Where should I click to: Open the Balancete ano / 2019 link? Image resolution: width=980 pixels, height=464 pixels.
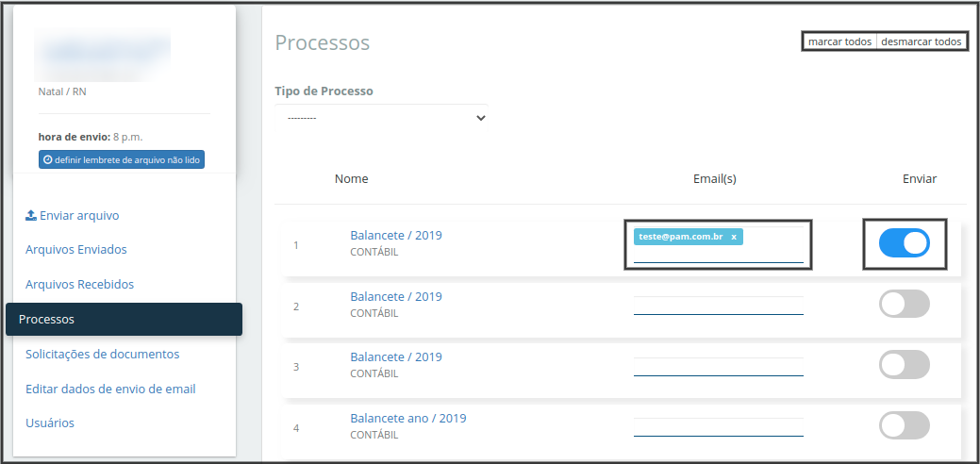point(408,418)
